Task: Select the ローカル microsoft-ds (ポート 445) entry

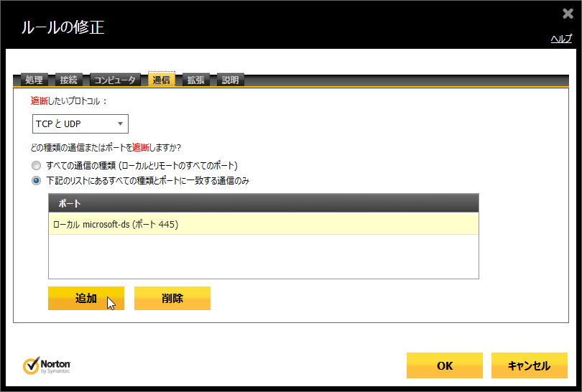Action: pos(263,224)
